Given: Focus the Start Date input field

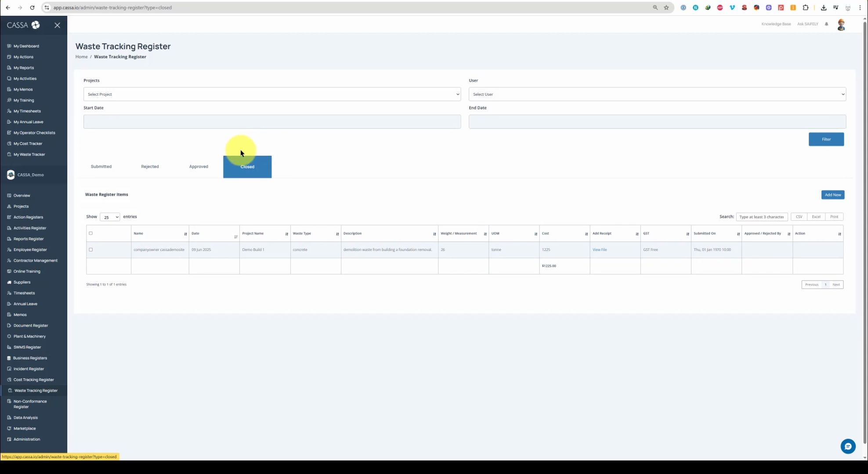Looking at the screenshot, I should [x=272, y=122].
